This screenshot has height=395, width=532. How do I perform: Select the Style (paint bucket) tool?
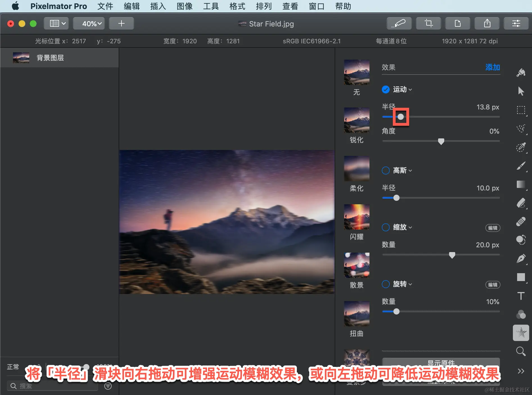pyautogui.click(x=521, y=73)
